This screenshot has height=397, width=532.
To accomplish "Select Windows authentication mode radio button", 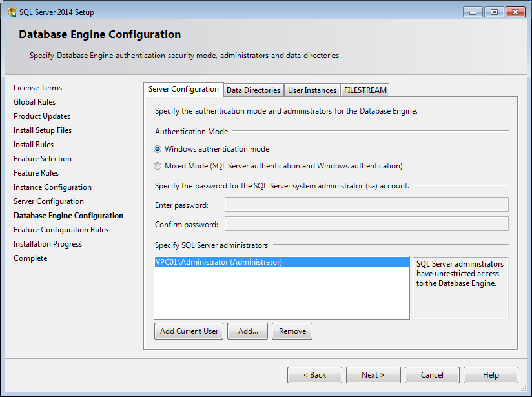I will [x=158, y=149].
